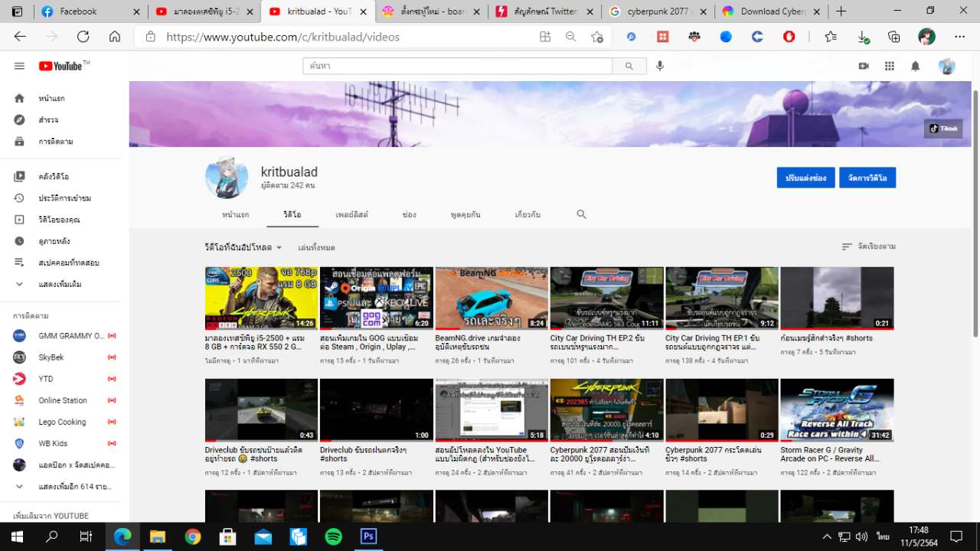Screen dimensions: 980x551
Task: Go back with browser back arrow
Action: tap(20, 37)
